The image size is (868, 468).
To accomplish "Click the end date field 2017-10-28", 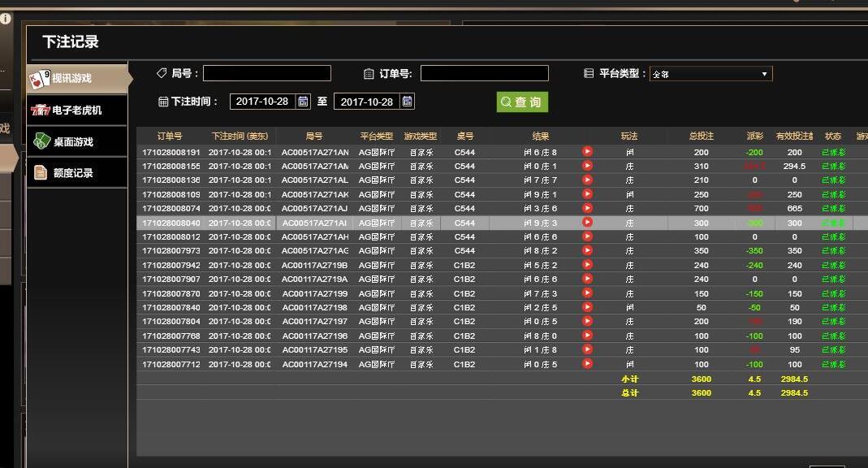I will pyautogui.click(x=367, y=102).
